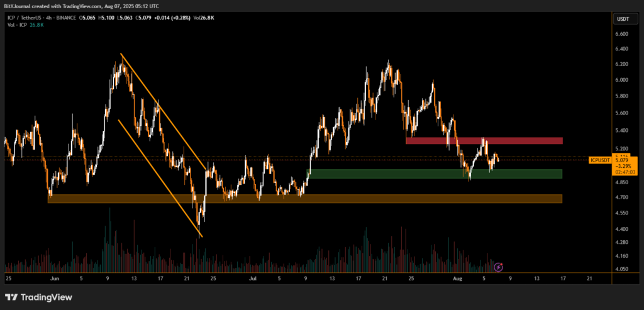Click the 5.079 current price tag
Viewport: 644px width, 310px height.
click(x=625, y=161)
